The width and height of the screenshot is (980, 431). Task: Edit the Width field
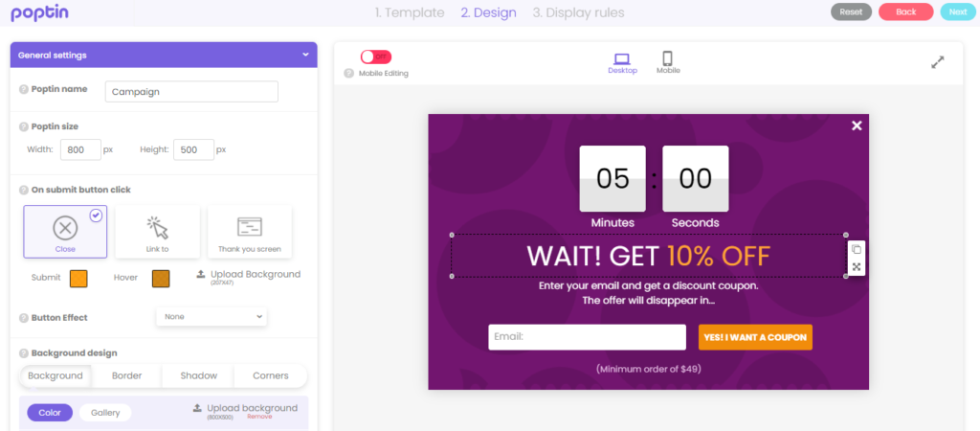pos(80,150)
